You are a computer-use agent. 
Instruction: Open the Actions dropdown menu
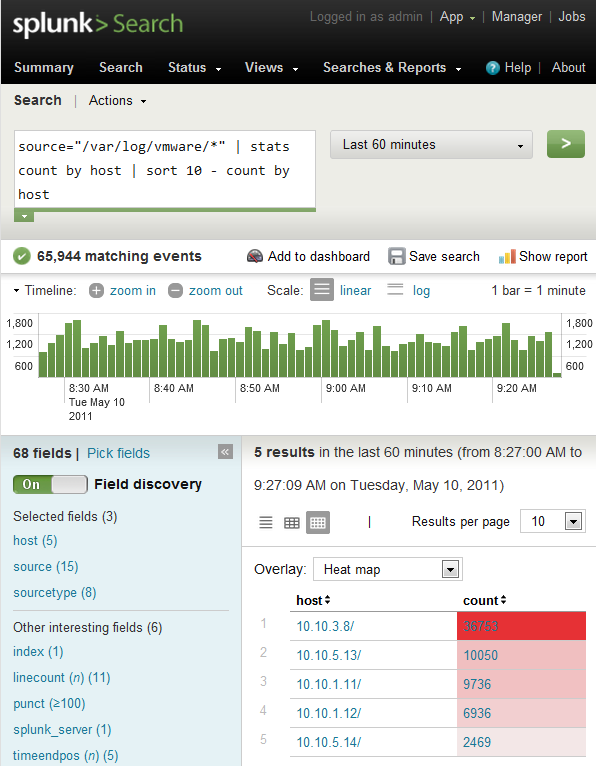point(118,101)
